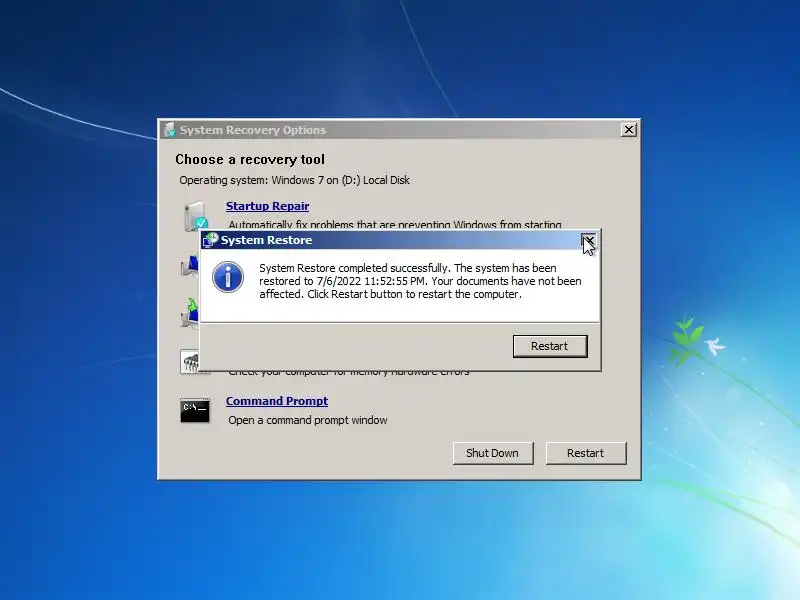The height and width of the screenshot is (600, 800).
Task: Click the memory chip diagnostic icon
Action: [x=189, y=362]
